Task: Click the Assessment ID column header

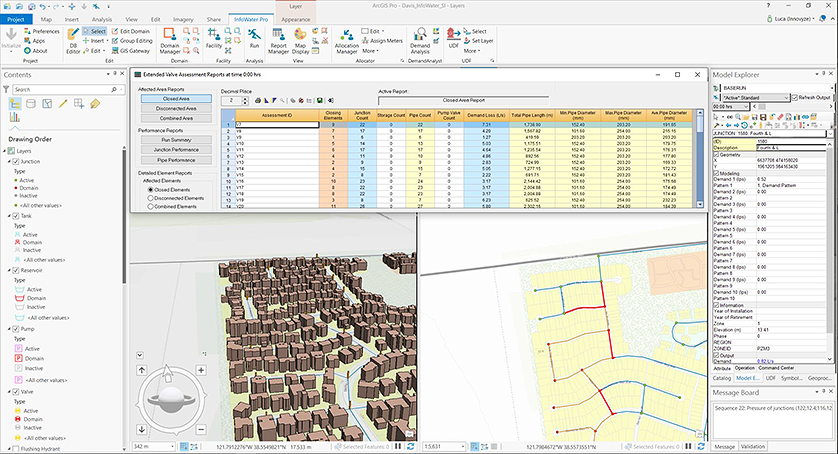Action: point(277,115)
